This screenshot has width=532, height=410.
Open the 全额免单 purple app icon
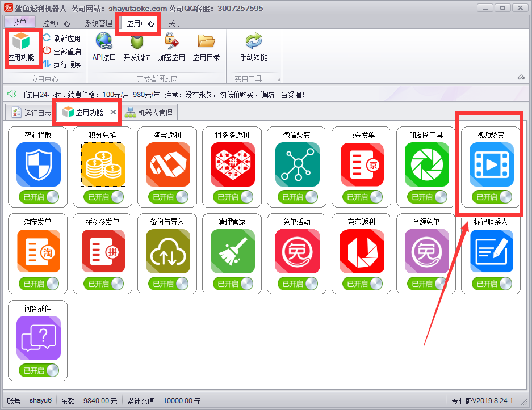pos(427,251)
